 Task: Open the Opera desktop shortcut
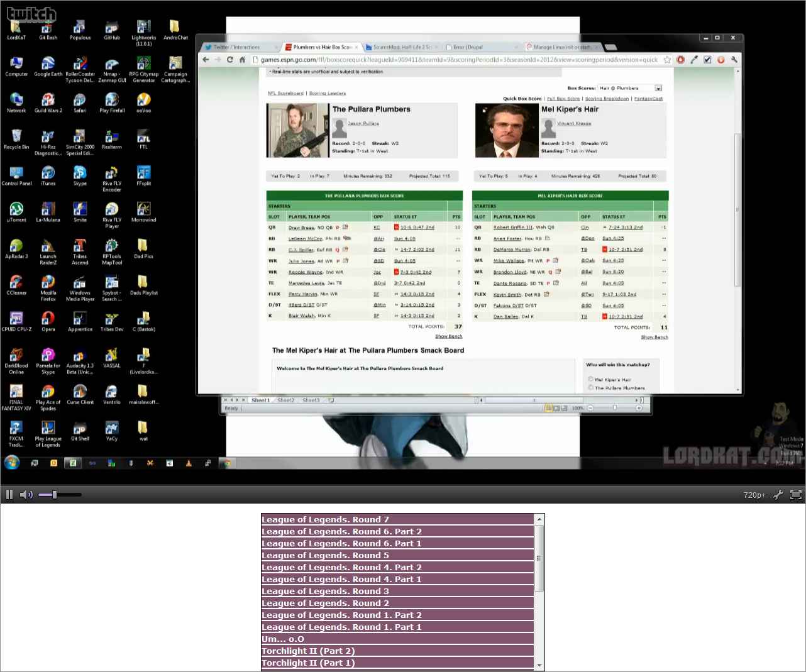[48, 322]
